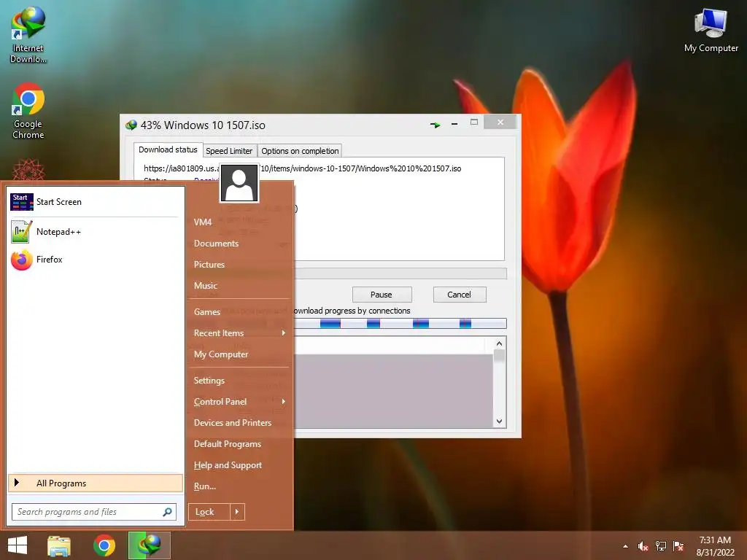Screen dimensions: 747x560
Task: Switch to Options on completion tab
Action: [x=300, y=151]
